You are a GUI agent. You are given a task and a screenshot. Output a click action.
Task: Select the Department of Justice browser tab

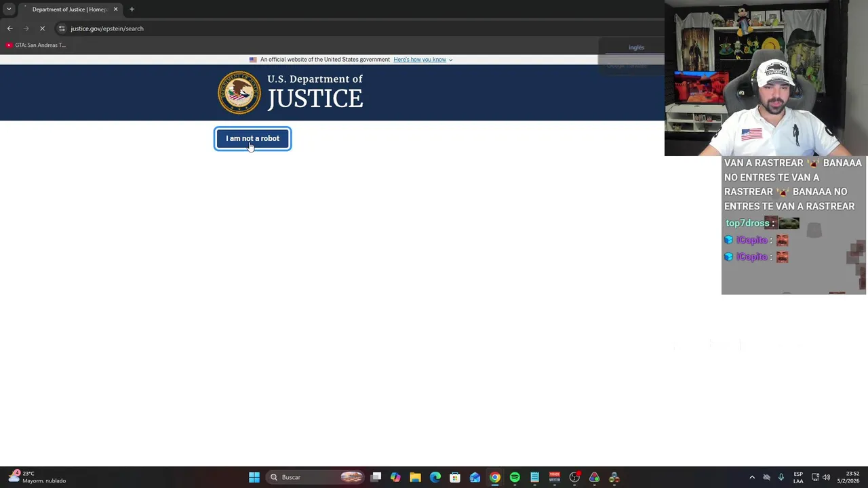point(69,9)
